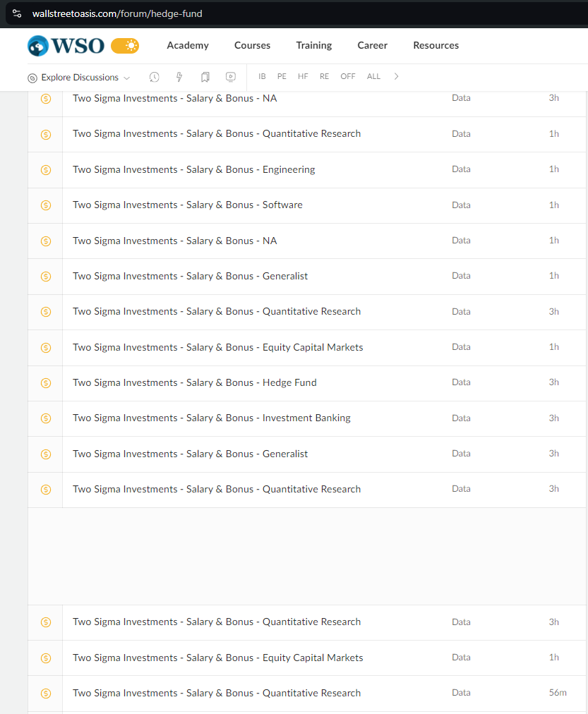This screenshot has height=714, width=588.
Task: Click the WSO logo
Action: [66, 46]
